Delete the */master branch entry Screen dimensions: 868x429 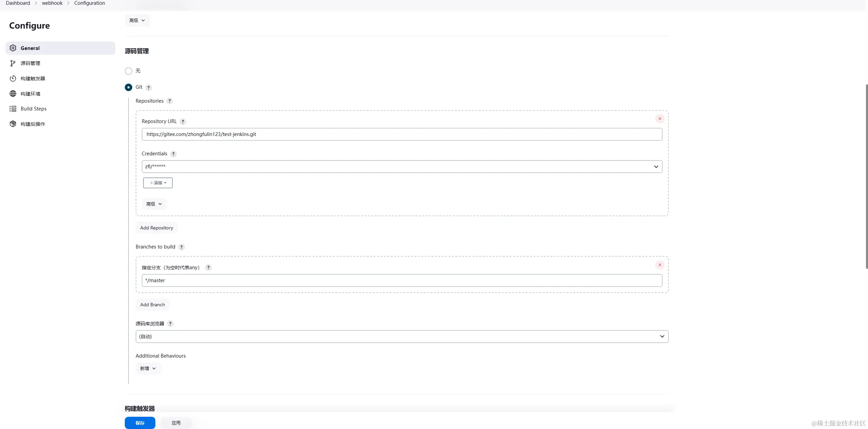click(x=660, y=265)
